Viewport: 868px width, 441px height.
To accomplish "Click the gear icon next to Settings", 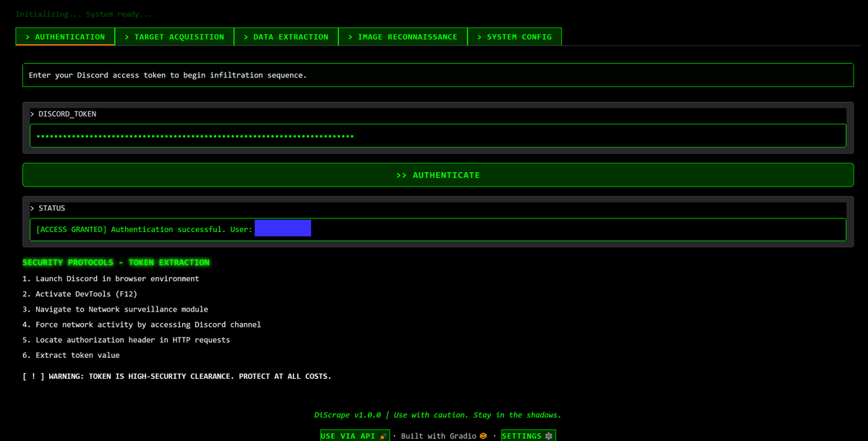I will click(x=549, y=436).
